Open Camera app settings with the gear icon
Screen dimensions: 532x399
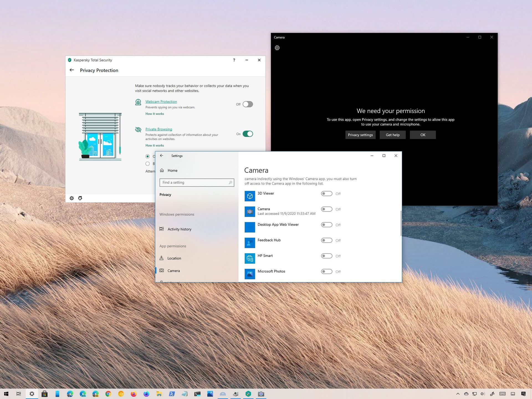277,48
